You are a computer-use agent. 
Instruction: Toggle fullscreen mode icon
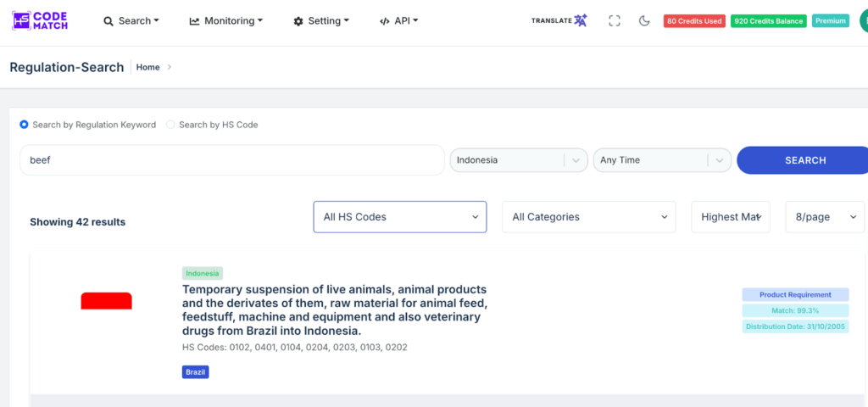[x=615, y=21]
